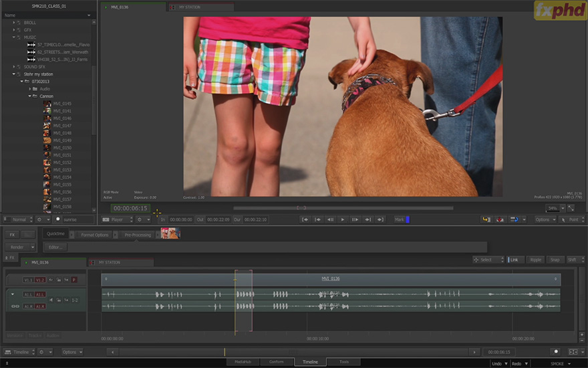
Task: Select the MVI_0136 viewer tab
Action: [x=132, y=7]
